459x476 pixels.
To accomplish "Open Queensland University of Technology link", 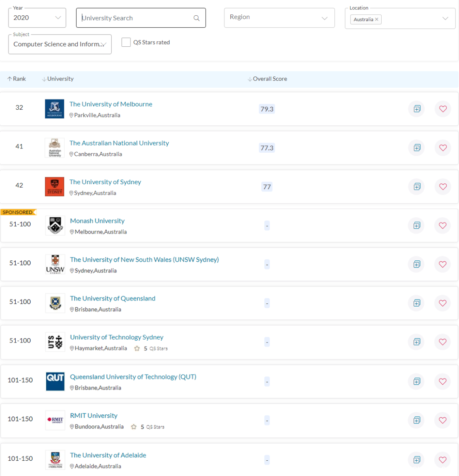I will [133, 377].
